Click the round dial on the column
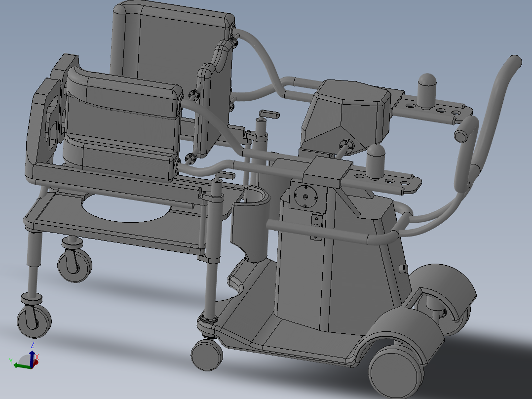This screenshot has height=399, width=532. pos(305,196)
